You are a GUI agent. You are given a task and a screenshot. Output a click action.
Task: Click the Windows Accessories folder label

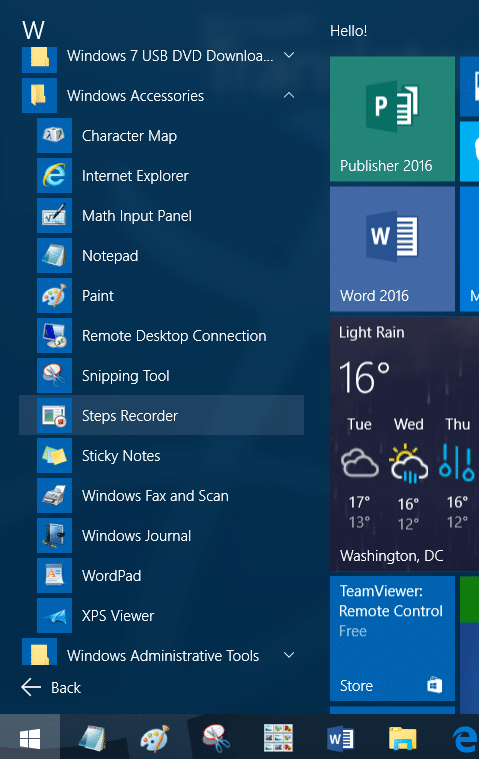135,96
